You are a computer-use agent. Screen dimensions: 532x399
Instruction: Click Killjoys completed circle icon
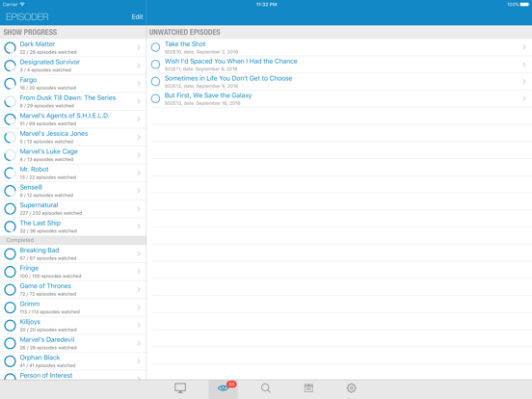10,326
